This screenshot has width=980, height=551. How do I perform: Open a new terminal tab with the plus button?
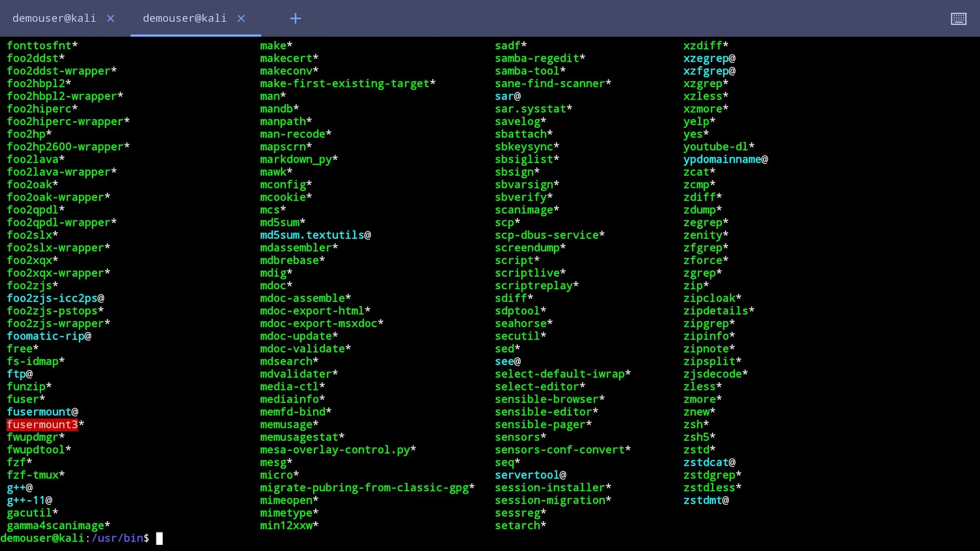click(x=295, y=18)
